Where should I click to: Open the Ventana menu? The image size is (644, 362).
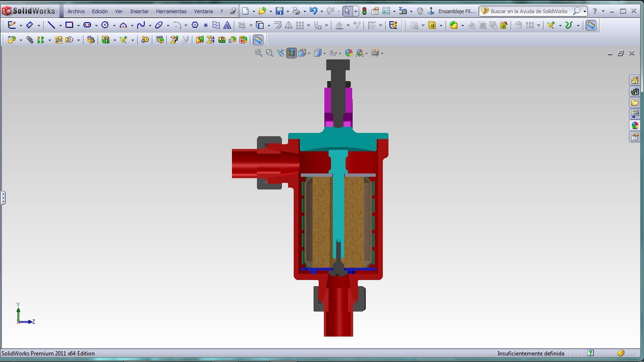click(x=203, y=11)
